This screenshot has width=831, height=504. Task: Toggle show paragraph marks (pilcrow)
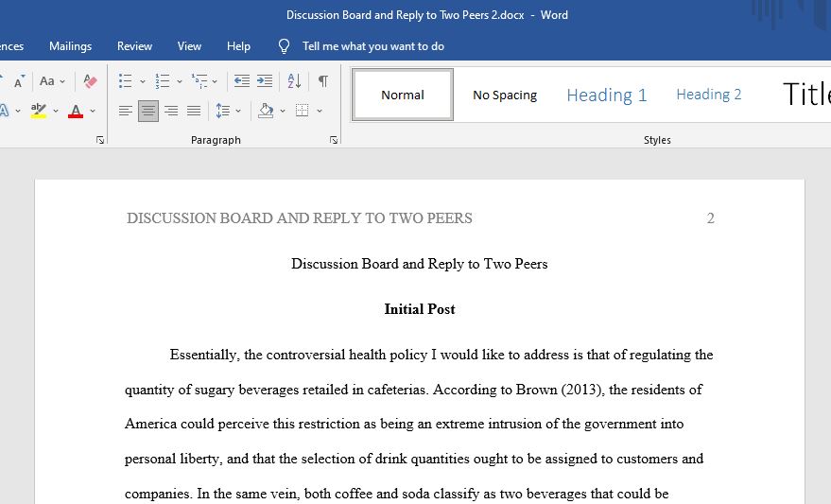[x=322, y=80]
